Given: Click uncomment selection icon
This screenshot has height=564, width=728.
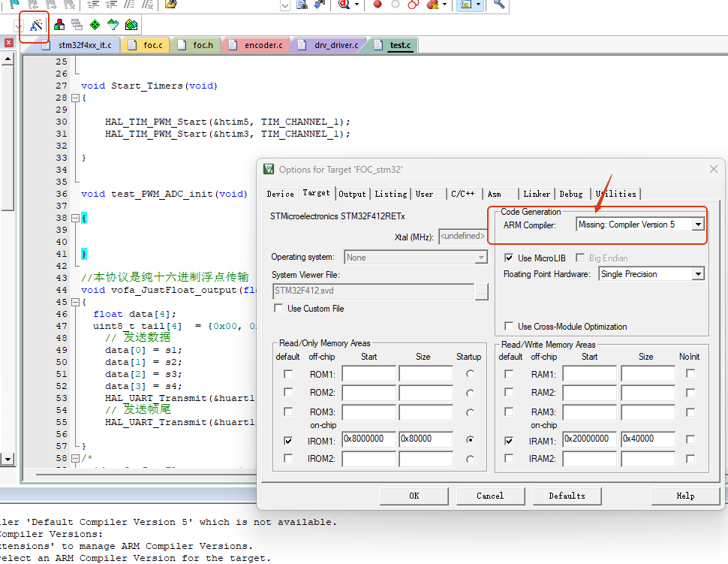Looking at the screenshot, I should click(147, 5).
